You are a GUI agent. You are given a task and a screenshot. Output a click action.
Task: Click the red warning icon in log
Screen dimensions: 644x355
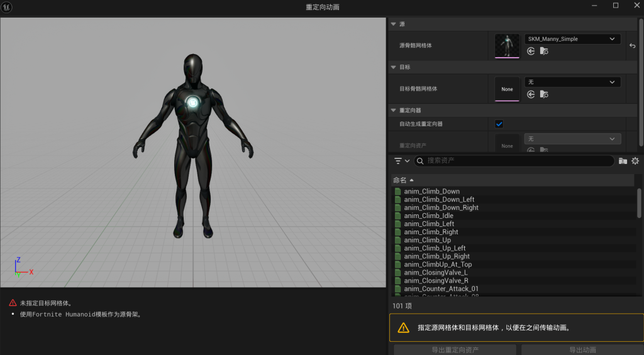pyautogui.click(x=13, y=303)
